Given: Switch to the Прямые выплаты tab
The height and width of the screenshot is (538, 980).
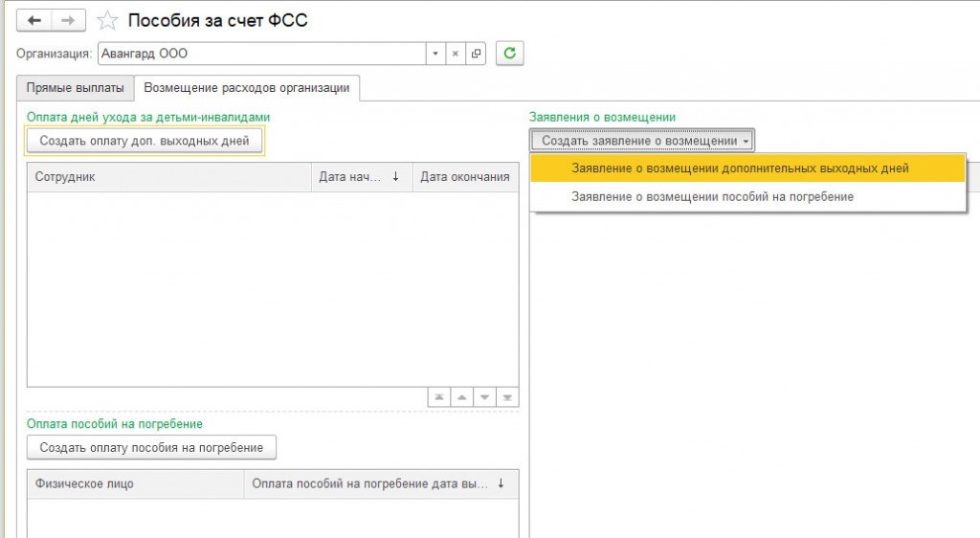Looking at the screenshot, I should pyautogui.click(x=75, y=88).
